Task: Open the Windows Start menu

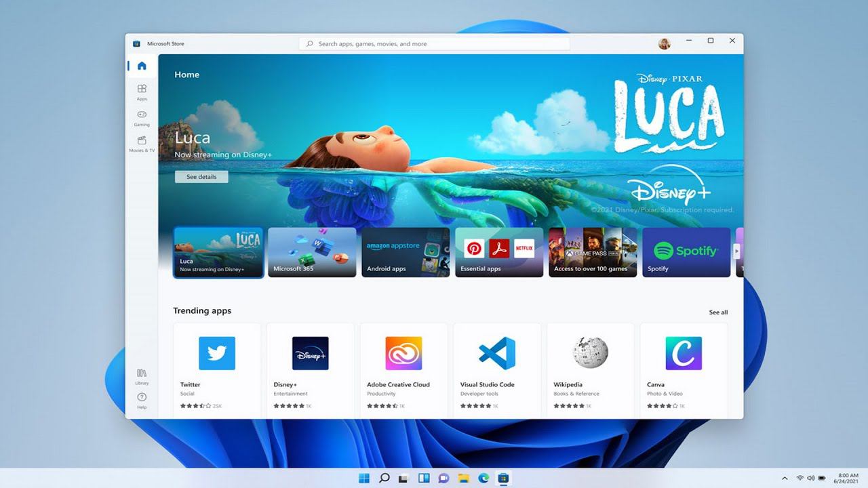Action: pos(364,478)
